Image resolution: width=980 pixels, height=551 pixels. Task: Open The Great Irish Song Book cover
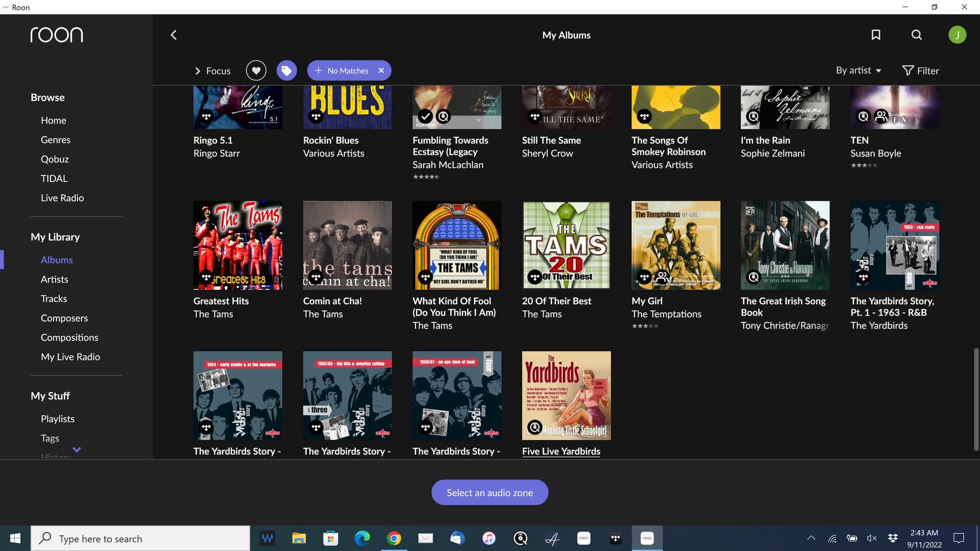coord(785,245)
